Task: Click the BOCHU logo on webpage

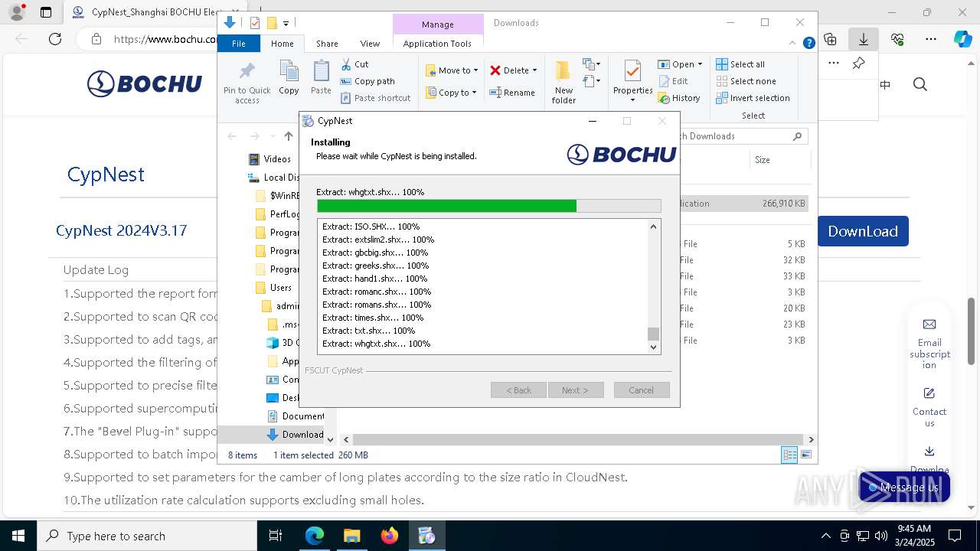Action: pyautogui.click(x=145, y=84)
